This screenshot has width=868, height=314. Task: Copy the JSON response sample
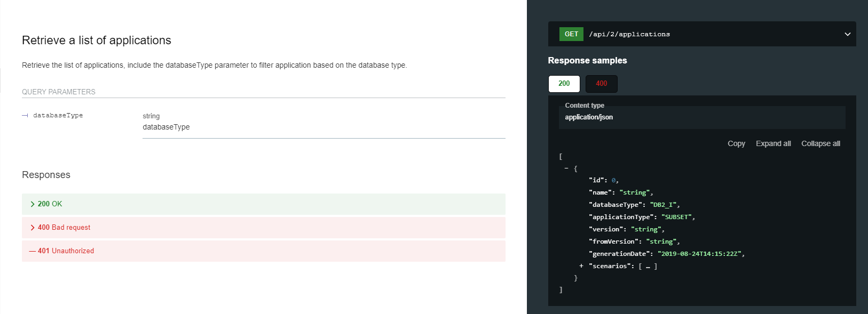coord(736,143)
